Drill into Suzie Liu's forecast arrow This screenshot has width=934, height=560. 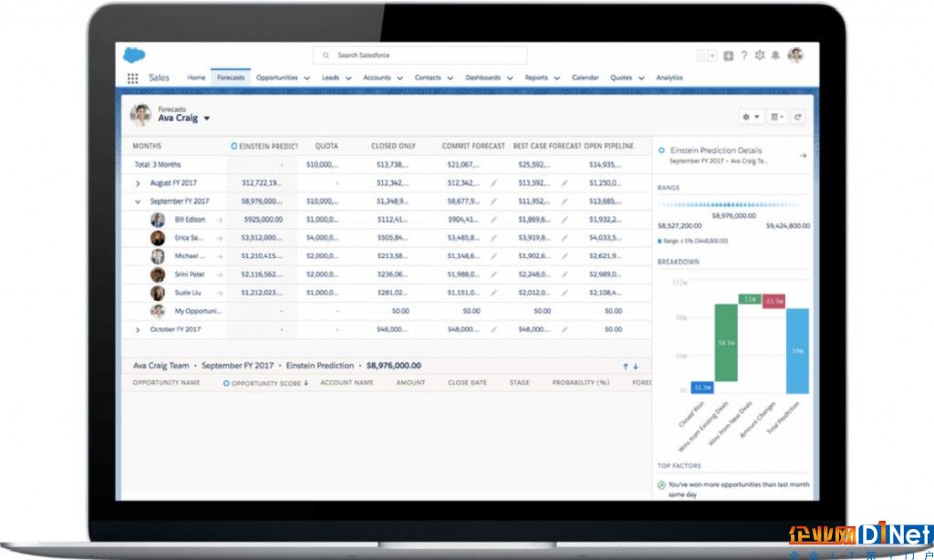(219, 293)
